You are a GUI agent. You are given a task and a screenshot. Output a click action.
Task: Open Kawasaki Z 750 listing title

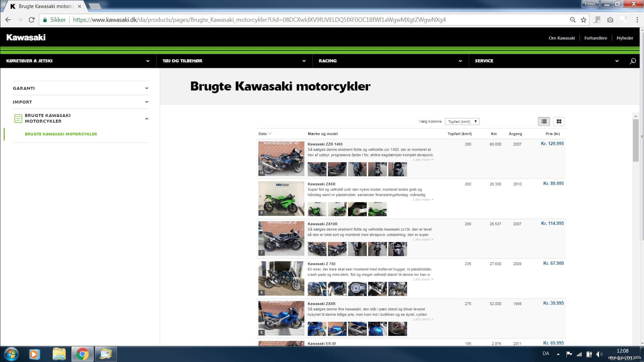pos(321,264)
